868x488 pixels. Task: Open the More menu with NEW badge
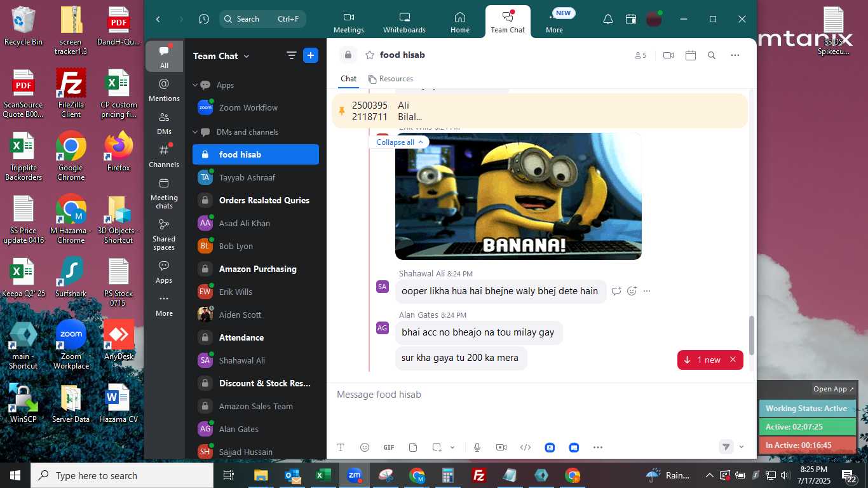click(x=554, y=22)
